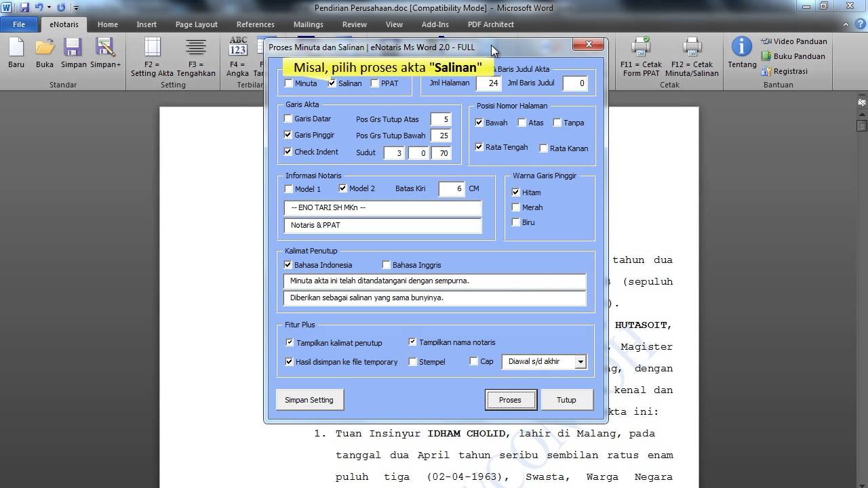Click the quick access Save icon
Viewport: 868px width, 488px height.
tap(25, 8)
